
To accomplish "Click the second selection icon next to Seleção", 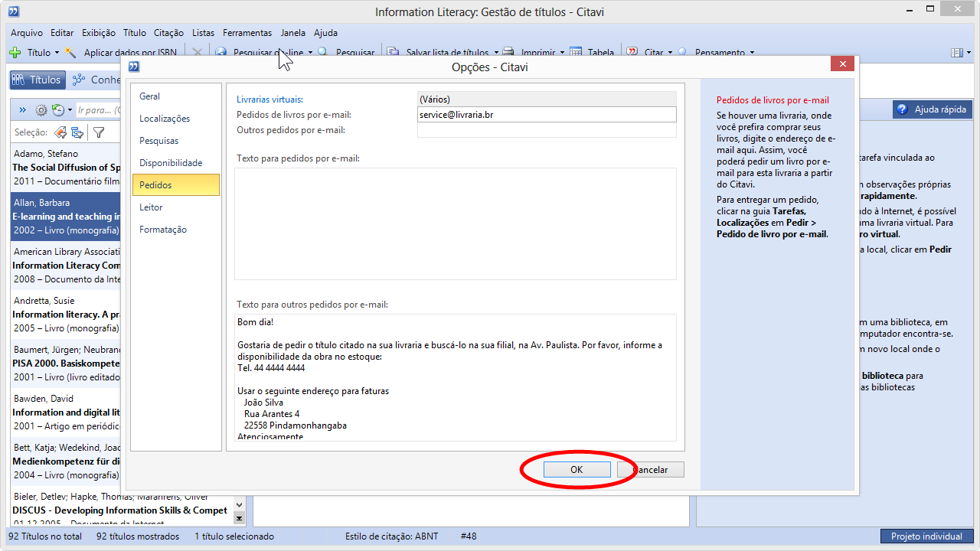I will 77,132.
